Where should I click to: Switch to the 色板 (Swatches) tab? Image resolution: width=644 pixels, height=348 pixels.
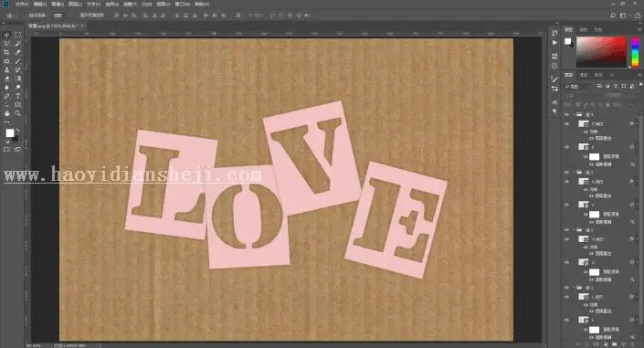point(584,29)
